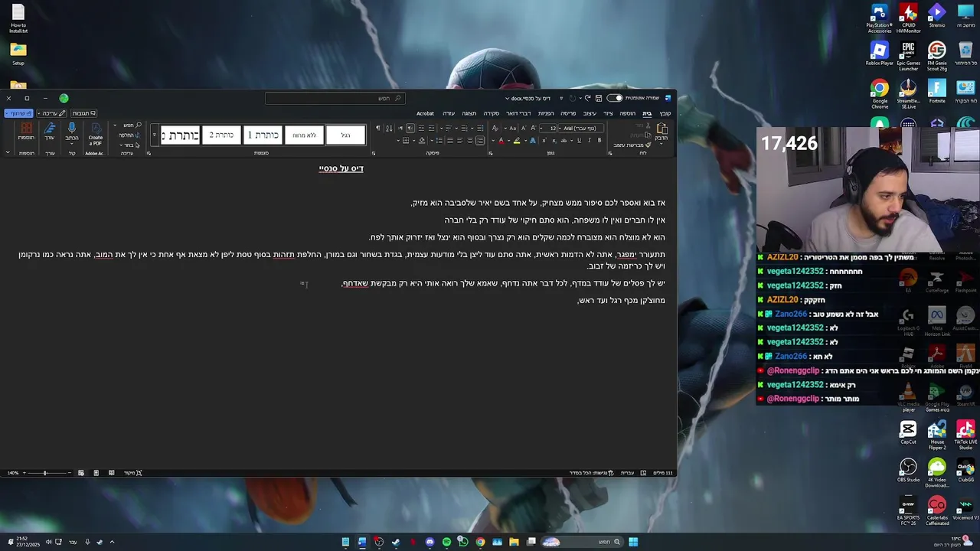Toggle Strikethrough formatting
The image size is (980, 551).
[x=563, y=141]
